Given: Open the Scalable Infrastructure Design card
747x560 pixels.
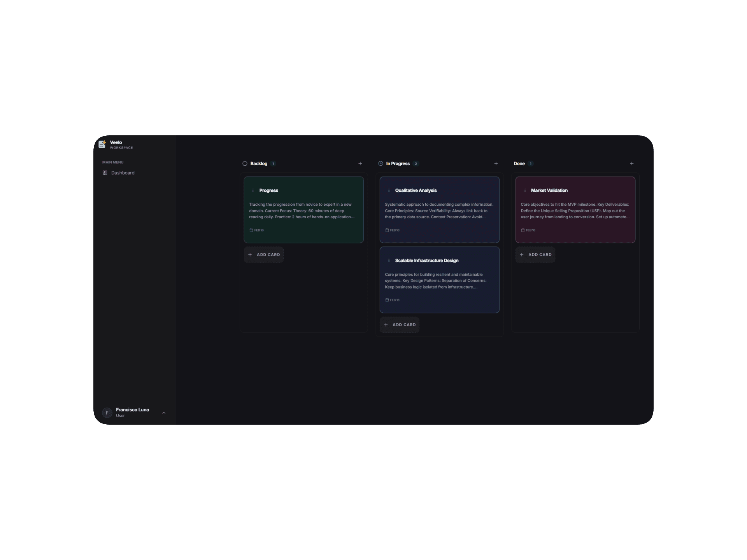Looking at the screenshot, I should pos(439,280).
